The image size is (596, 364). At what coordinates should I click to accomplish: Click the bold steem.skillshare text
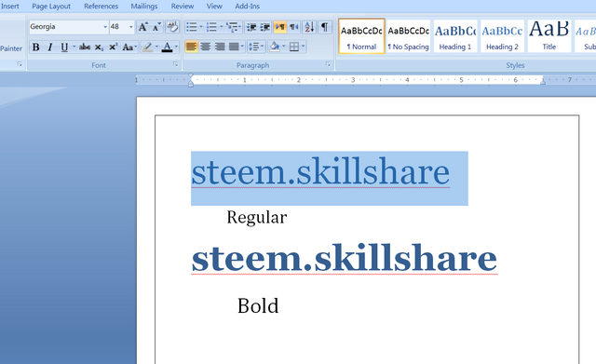(x=345, y=258)
